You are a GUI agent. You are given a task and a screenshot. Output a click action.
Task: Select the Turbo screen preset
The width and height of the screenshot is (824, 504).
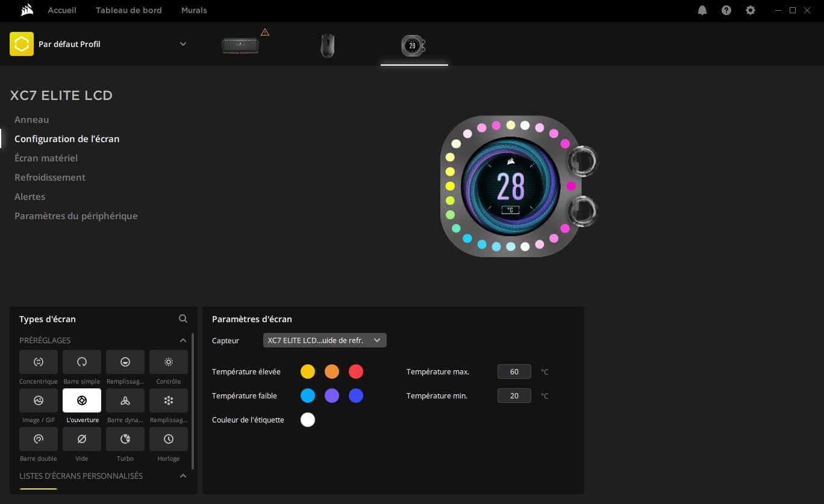click(x=125, y=439)
